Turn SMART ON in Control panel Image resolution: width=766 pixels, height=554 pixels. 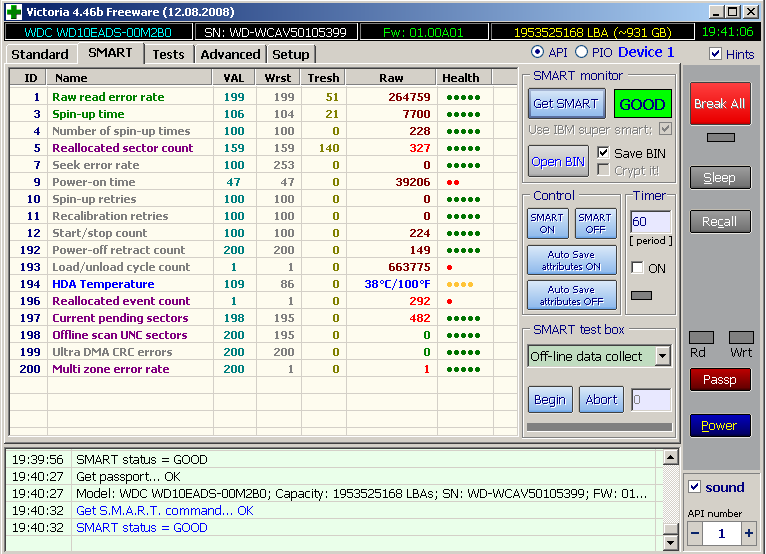point(547,223)
